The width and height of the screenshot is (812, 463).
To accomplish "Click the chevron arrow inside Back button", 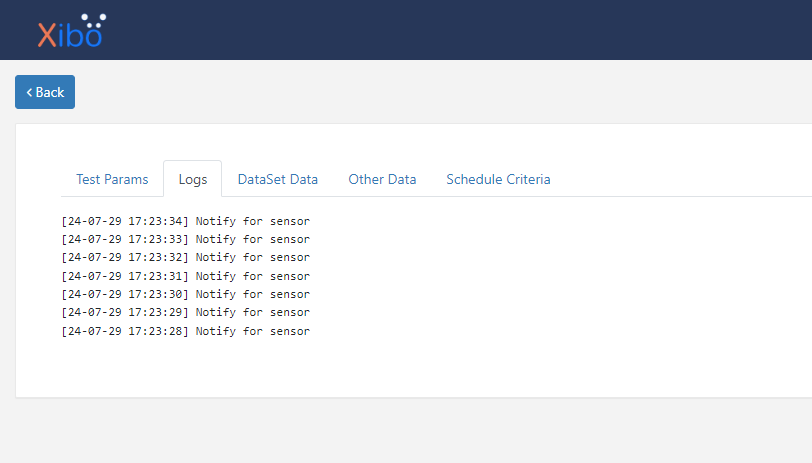I will 29,92.
